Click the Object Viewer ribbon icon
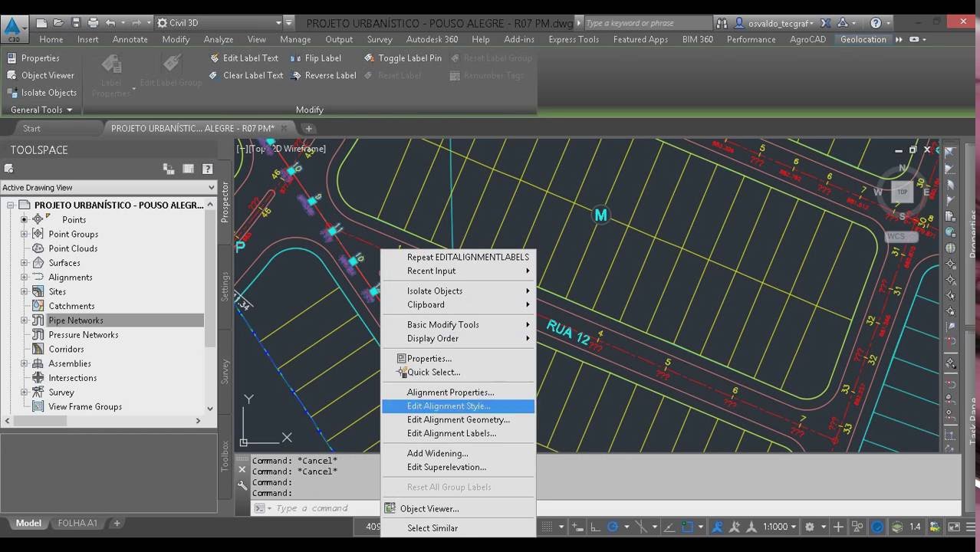The height and width of the screenshot is (552, 980). [x=12, y=76]
